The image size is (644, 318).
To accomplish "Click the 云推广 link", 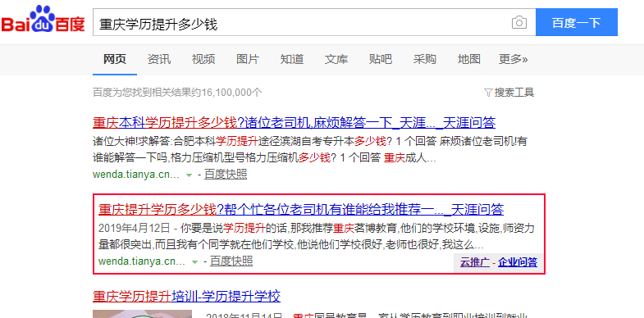I will [475, 262].
